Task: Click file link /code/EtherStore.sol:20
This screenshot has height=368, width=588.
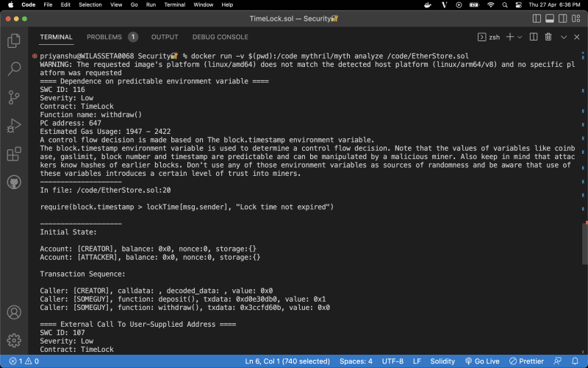Action: click(123, 190)
